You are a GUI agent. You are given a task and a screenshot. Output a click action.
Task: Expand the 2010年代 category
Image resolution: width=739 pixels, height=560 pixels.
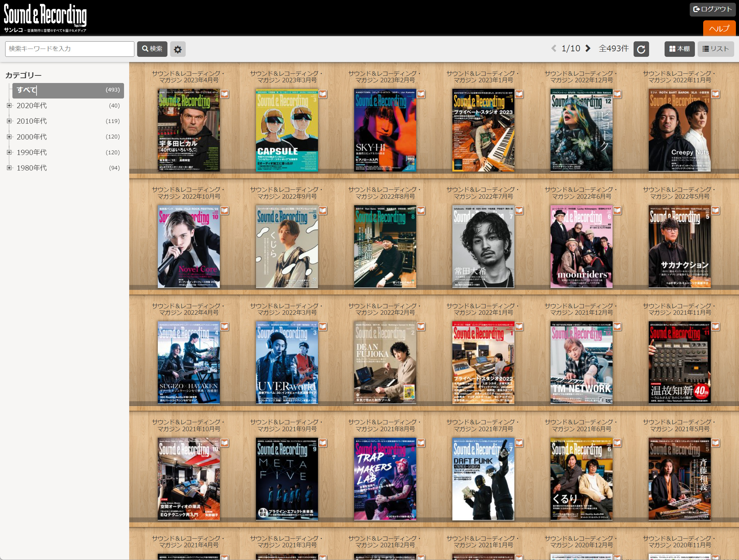(9, 121)
